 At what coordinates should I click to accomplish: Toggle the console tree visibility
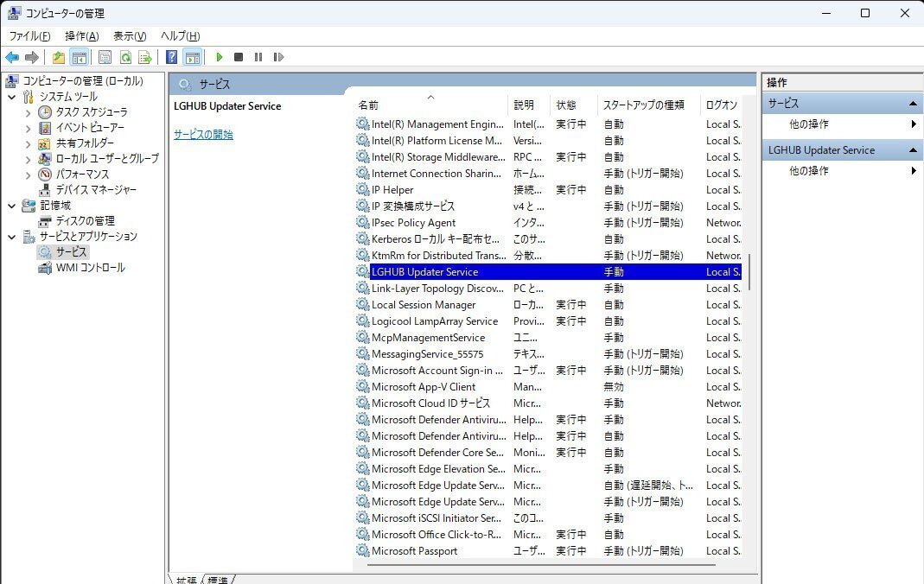point(80,57)
